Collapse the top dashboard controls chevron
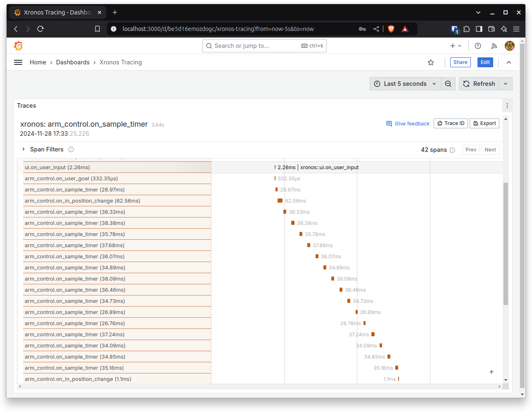Screen dimensions: 532x411 tap(509, 62)
